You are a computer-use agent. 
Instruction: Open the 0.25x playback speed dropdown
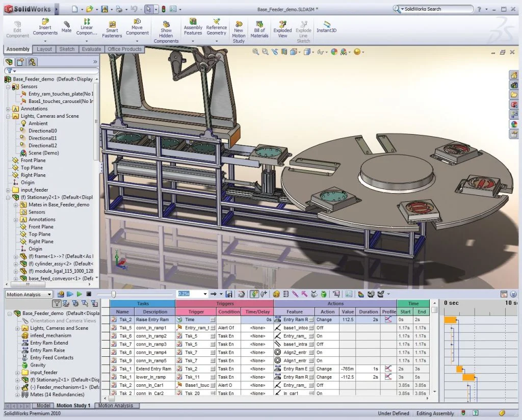(204, 294)
